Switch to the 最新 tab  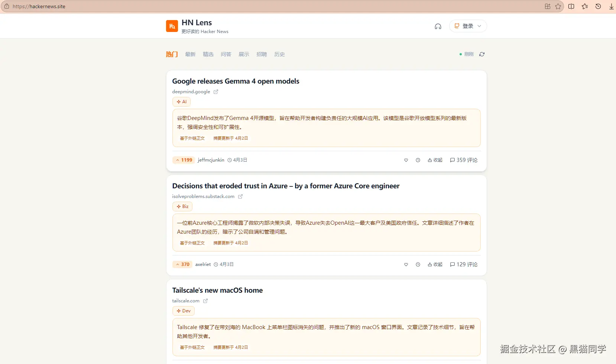pos(190,54)
